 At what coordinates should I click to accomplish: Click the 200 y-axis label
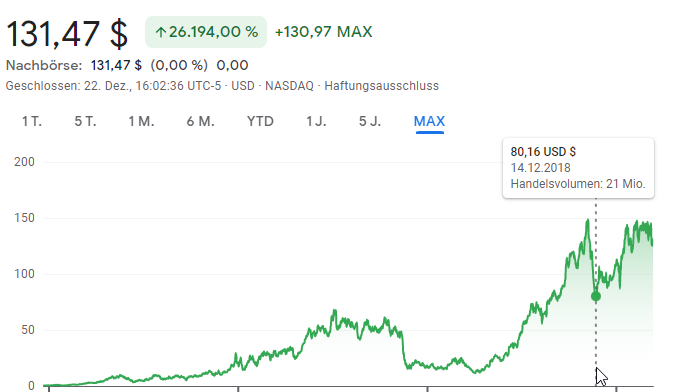pyautogui.click(x=24, y=162)
